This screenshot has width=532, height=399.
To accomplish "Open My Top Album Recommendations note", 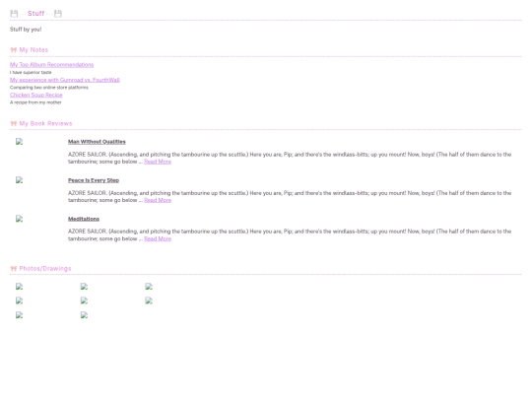I will (51, 65).
